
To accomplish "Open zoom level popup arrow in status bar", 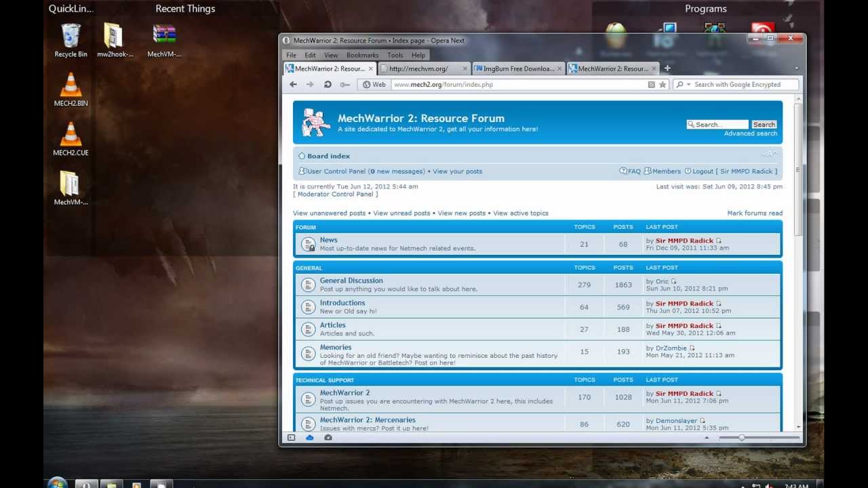I will [707, 438].
